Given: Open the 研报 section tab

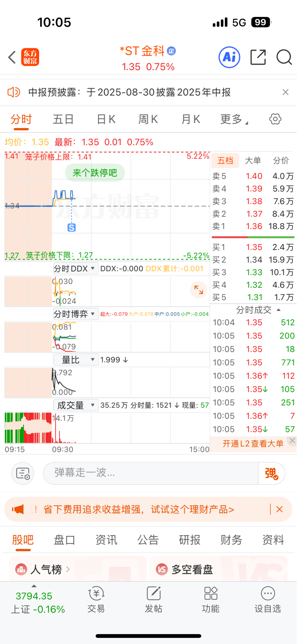Looking at the screenshot, I should pos(190,540).
